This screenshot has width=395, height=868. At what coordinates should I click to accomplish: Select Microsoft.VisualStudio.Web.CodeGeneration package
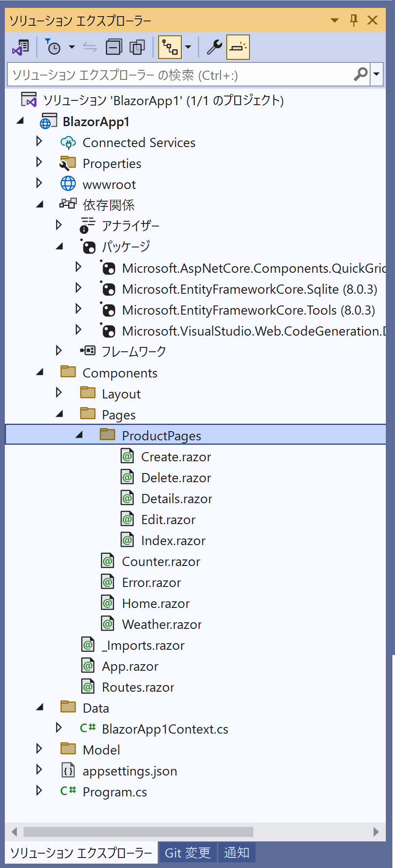[x=254, y=331]
